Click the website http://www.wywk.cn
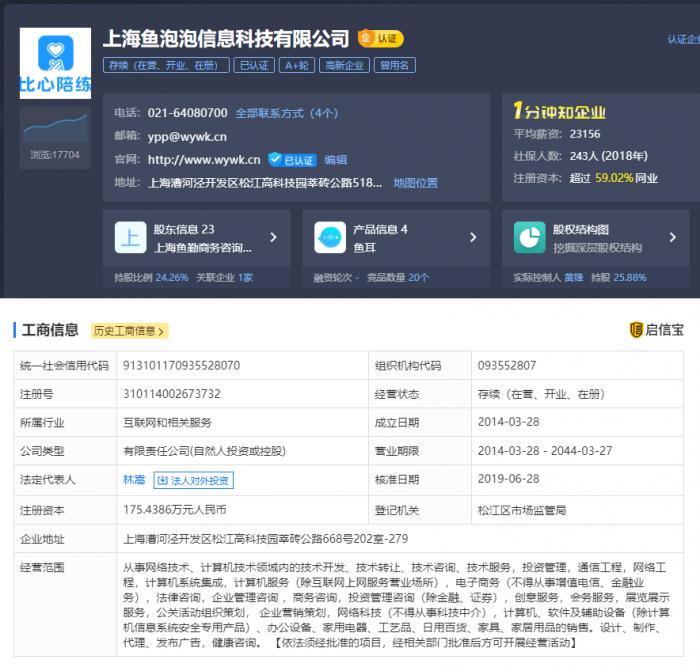The width and height of the screenshot is (700, 671). (204, 160)
